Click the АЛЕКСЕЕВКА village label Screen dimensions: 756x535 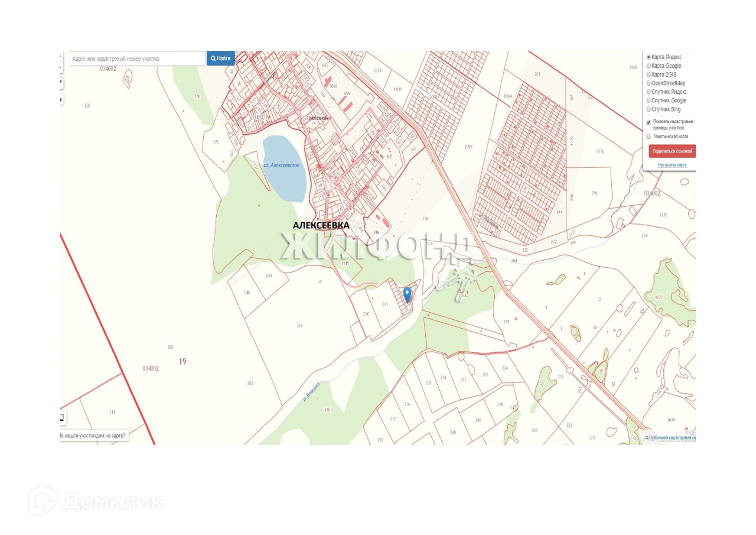click(x=321, y=225)
